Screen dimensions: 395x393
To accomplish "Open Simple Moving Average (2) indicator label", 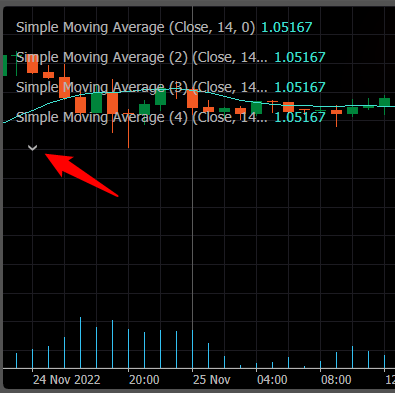I will tap(142, 57).
